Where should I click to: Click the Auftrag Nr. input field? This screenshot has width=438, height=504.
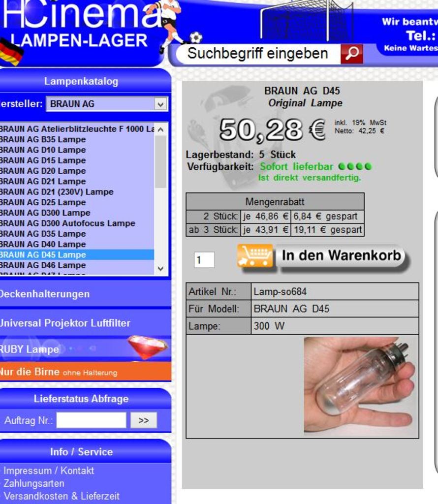point(91,420)
